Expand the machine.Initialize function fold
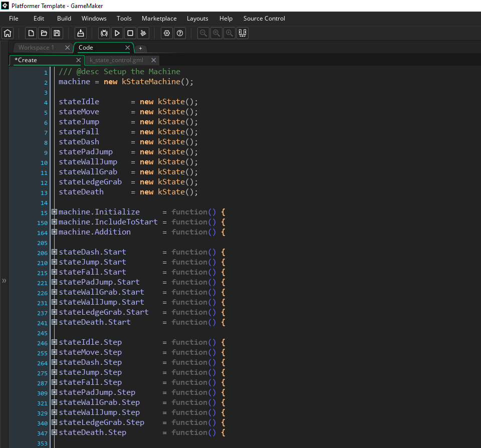This screenshot has height=448, width=481. (54, 212)
